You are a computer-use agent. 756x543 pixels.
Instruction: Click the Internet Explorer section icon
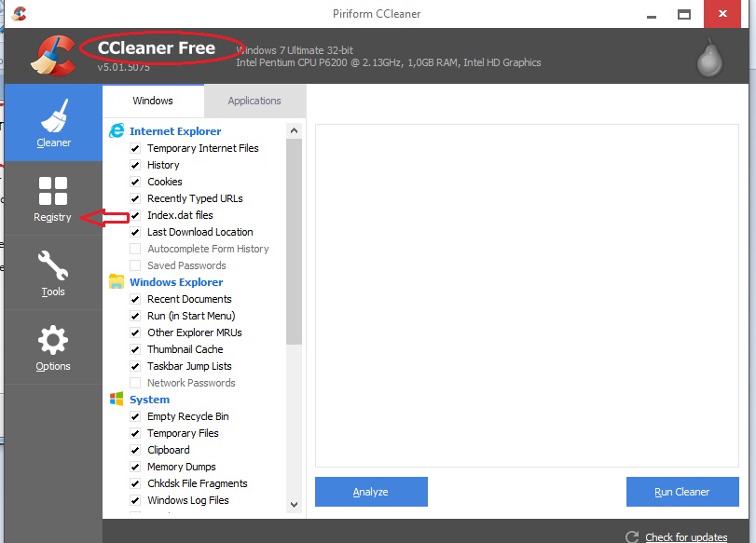click(117, 130)
